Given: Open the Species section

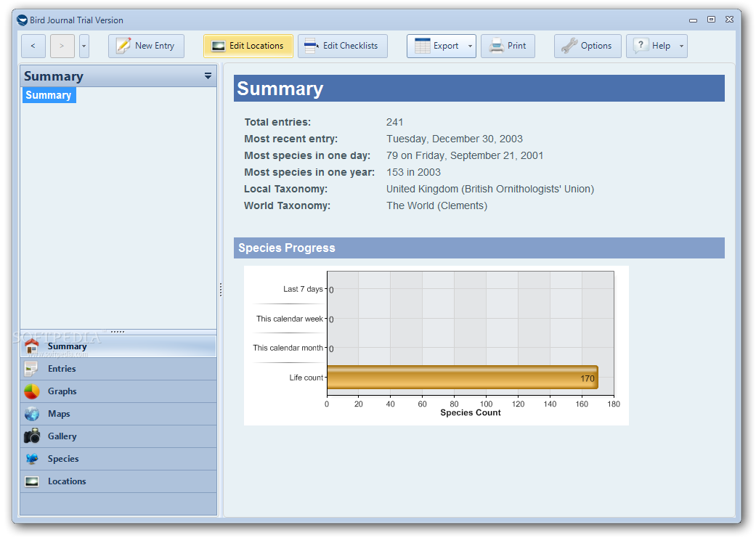Looking at the screenshot, I should click(x=118, y=459).
